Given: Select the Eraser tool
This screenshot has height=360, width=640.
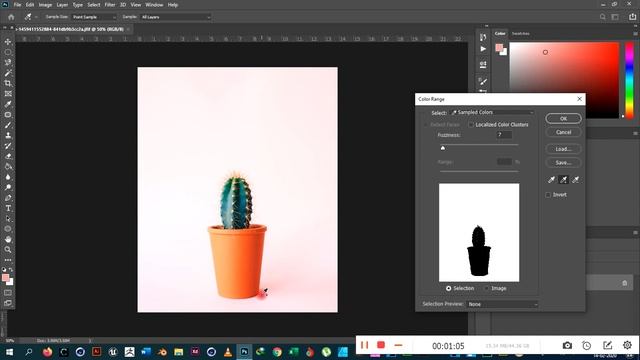Looking at the screenshot, I should point(8,156).
